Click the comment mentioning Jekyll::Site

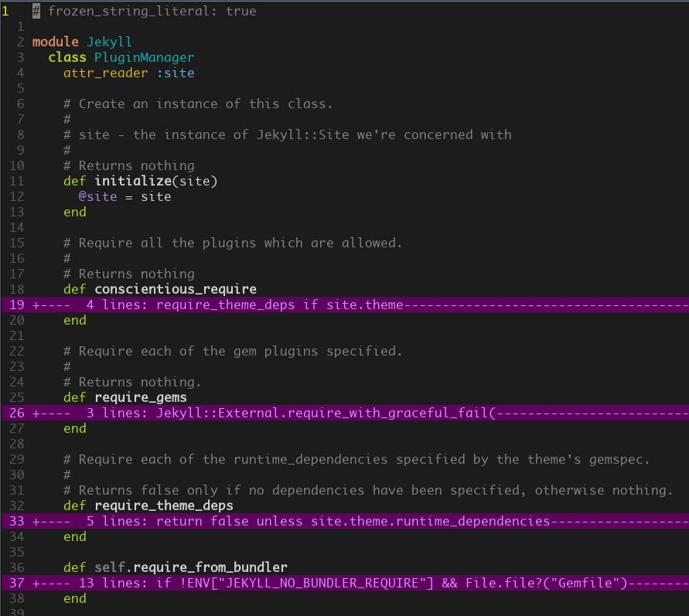click(288, 134)
